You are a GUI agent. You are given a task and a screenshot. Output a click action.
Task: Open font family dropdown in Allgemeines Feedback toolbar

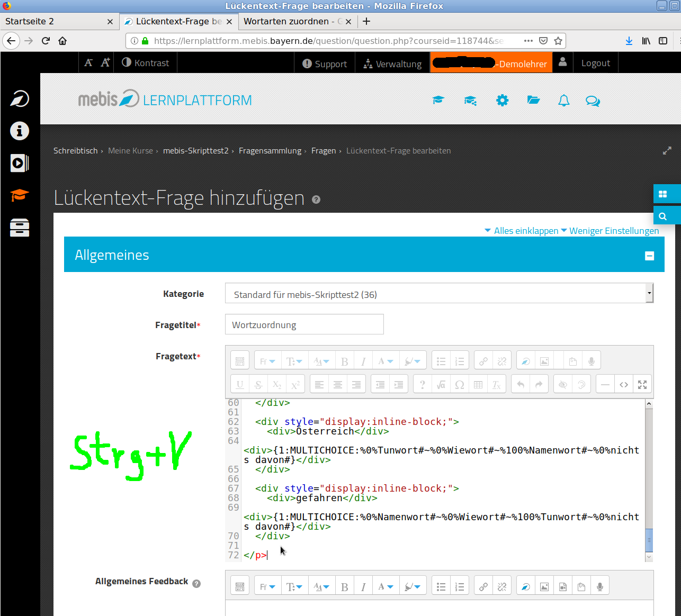point(267,587)
